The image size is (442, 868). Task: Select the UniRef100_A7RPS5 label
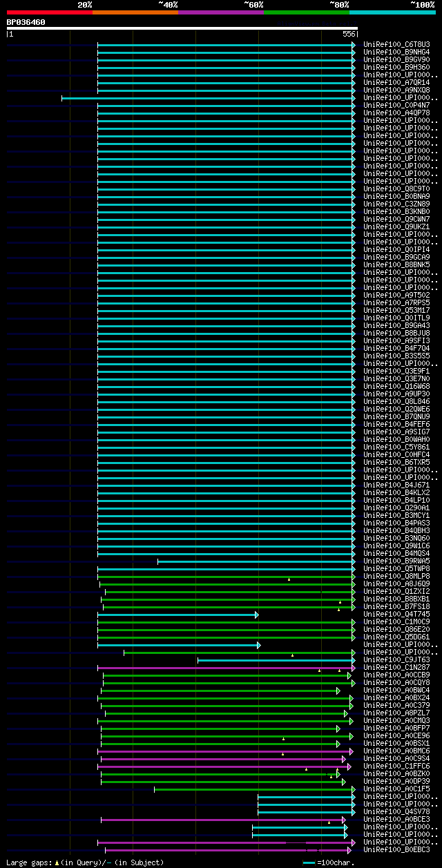tap(396, 302)
